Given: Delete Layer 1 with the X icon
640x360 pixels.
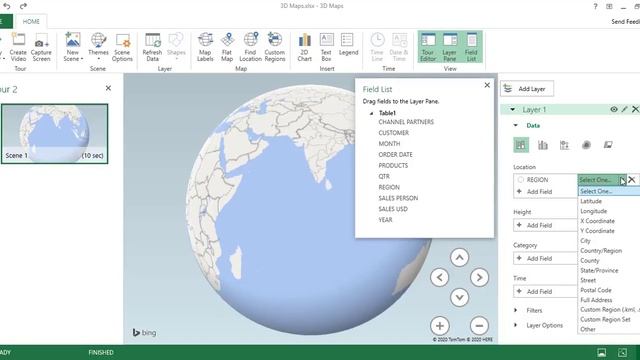Looking at the screenshot, I should click(x=635, y=109).
